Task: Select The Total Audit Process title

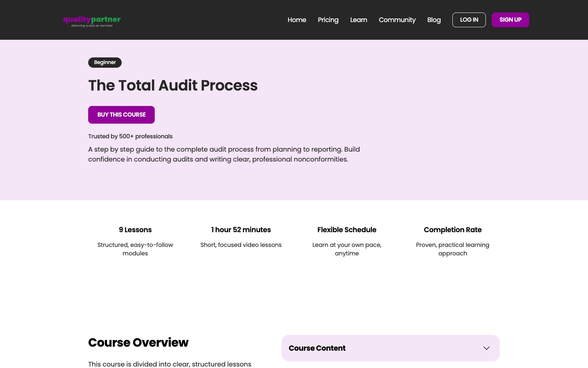Action: (173, 85)
